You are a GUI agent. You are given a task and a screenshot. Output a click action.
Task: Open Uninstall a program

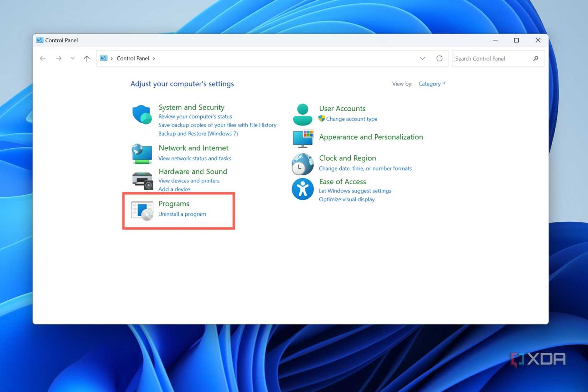coord(182,214)
